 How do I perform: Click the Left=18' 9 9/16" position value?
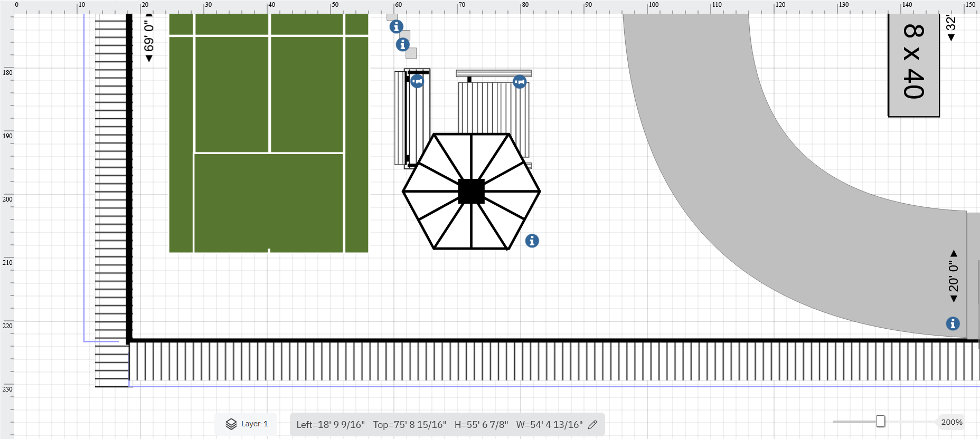pos(331,425)
